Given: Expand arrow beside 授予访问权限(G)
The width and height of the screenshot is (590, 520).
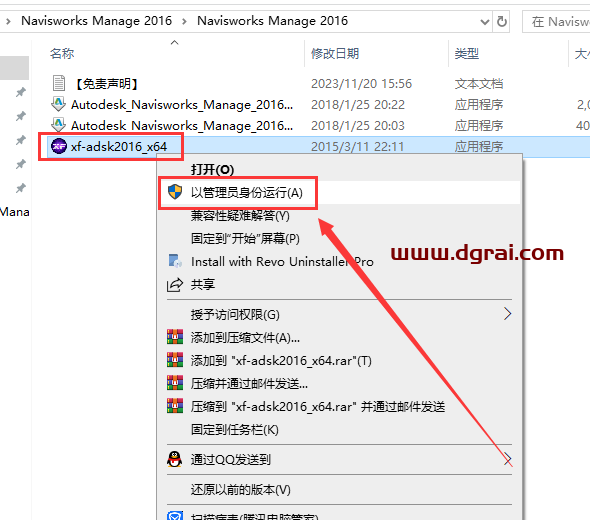Looking at the screenshot, I should [508, 313].
